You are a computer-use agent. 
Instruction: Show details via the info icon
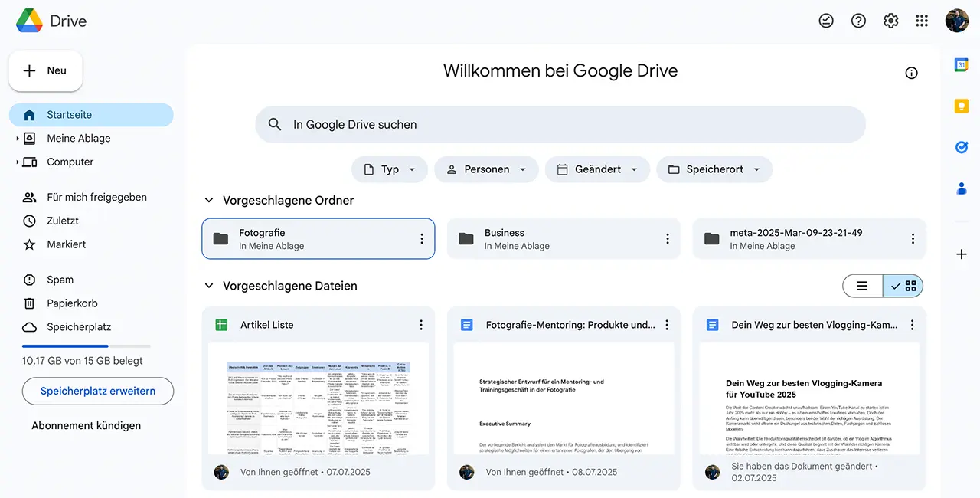(x=911, y=73)
